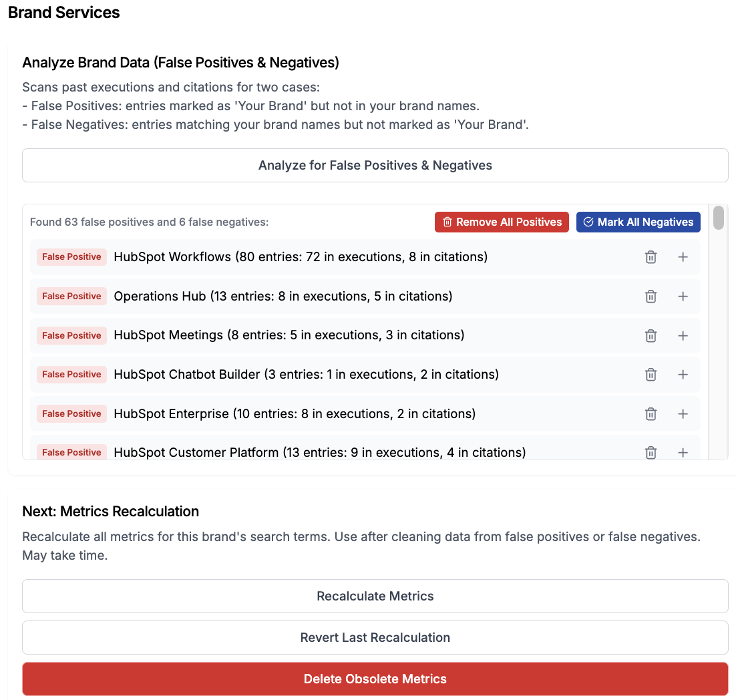This screenshot has width=736, height=700.
Task: Click plus icon next to HubSpot Enterprise
Action: pyautogui.click(x=683, y=414)
